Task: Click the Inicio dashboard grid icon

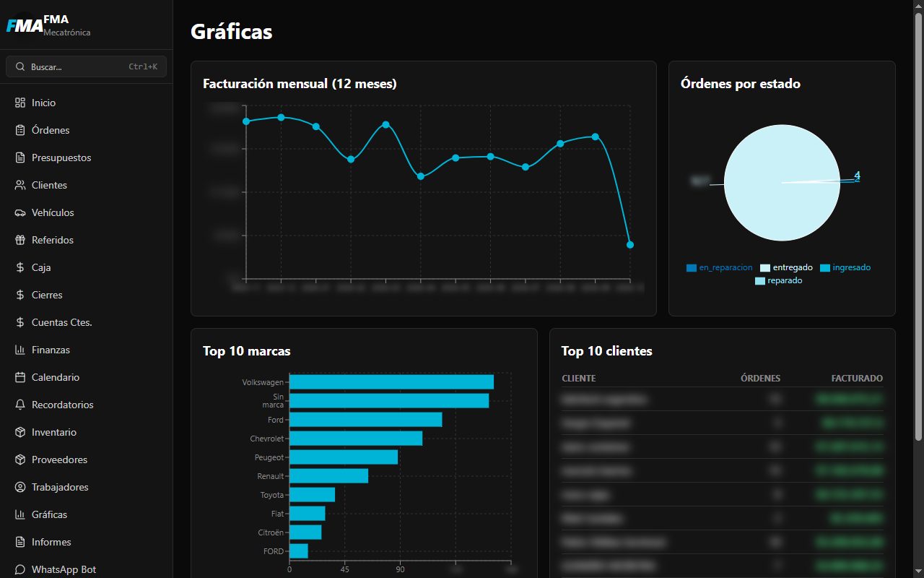Action: pyautogui.click(x=20, y=103)
